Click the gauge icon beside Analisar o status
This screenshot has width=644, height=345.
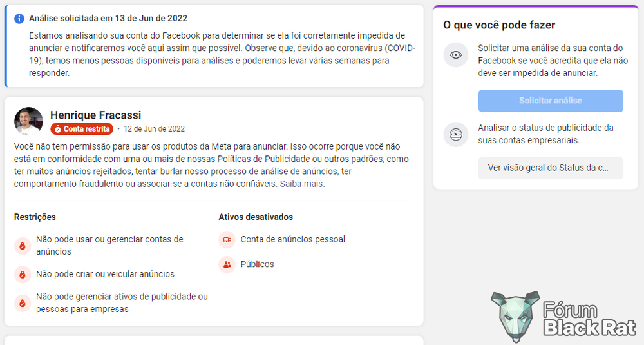point(456,134)
